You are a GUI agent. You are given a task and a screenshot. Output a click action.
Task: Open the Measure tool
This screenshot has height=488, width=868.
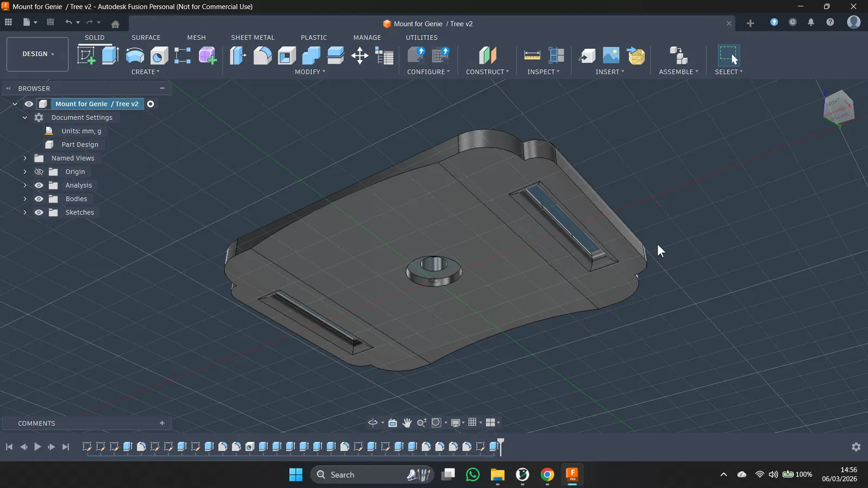[532, 55]
